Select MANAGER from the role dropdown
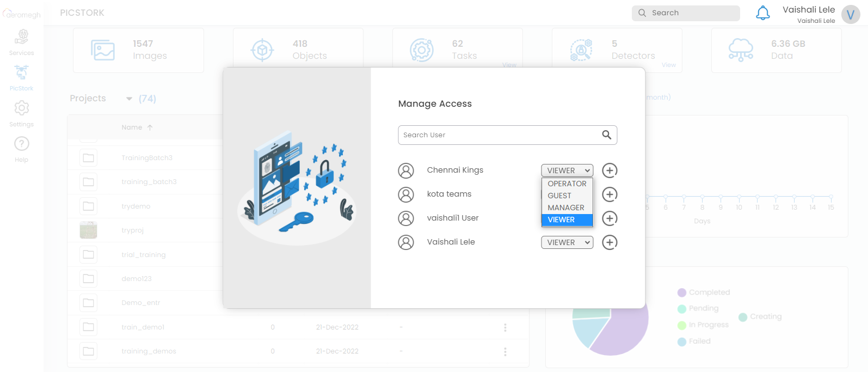Image resolution: width=868 pixels, height=372 pixels. pyautogui.click(x=566, y=208)
